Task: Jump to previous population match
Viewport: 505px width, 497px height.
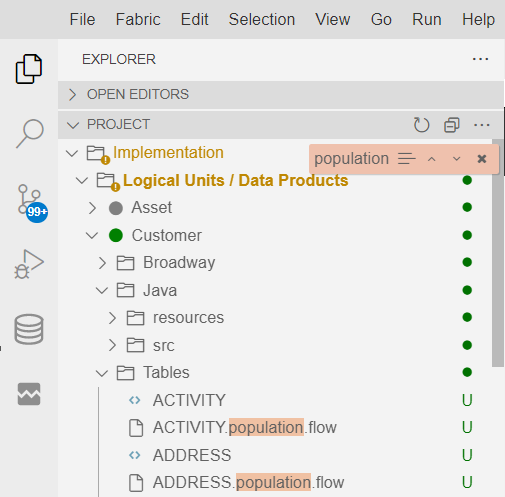Action: tap(432, 159)
